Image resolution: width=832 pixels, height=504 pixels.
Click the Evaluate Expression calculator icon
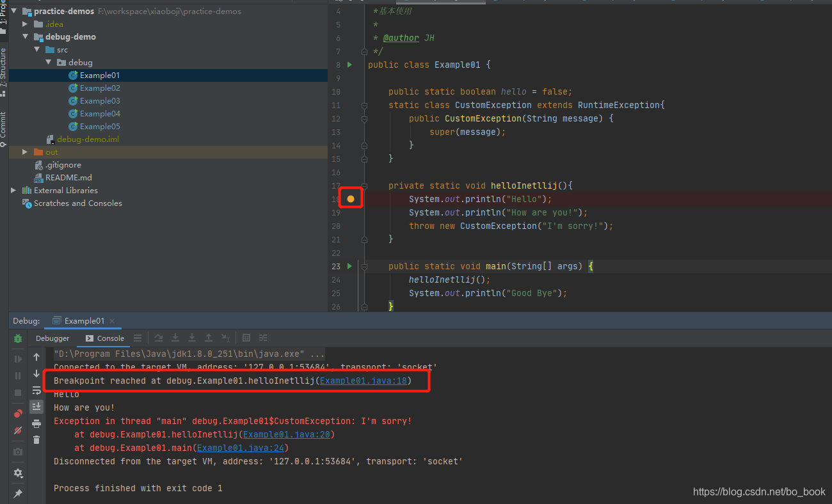246,338
